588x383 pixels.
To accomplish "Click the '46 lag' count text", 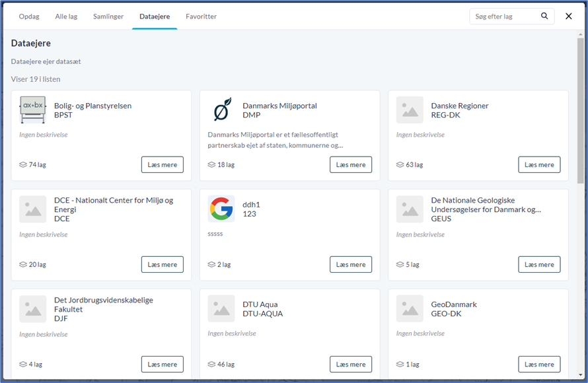I will (226, 364).
